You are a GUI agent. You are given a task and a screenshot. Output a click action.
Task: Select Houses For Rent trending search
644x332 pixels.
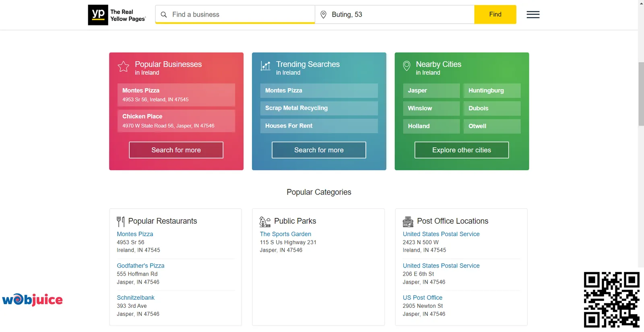point(319,126)
